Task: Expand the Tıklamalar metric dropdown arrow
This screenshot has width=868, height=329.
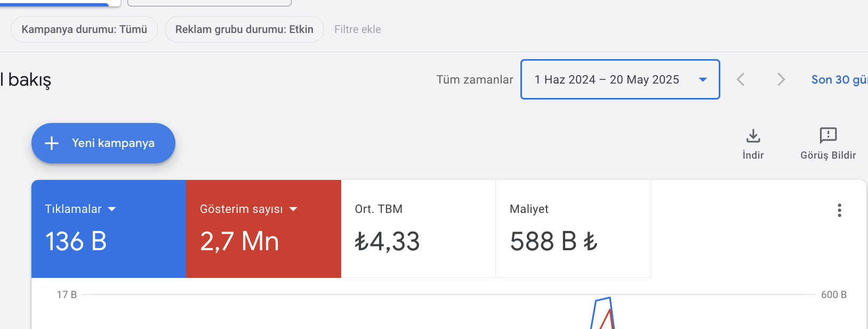Action: (112, 209)
